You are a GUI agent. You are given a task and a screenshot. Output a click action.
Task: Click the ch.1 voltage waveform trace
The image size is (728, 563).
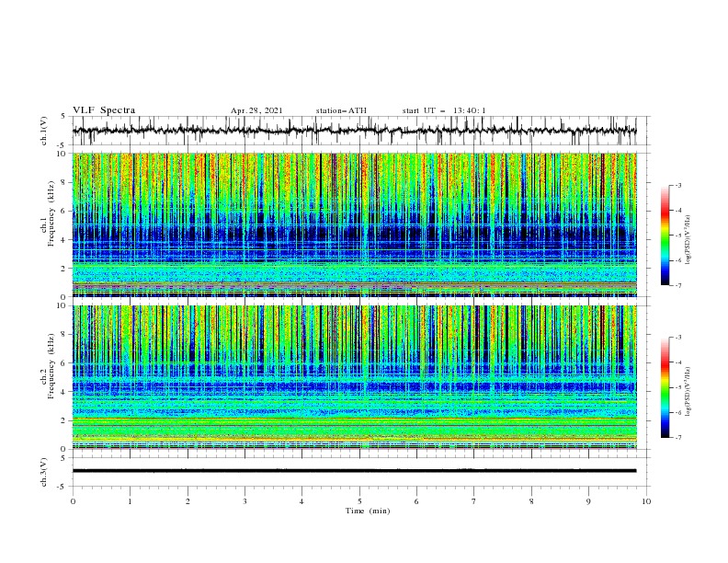tap(354, 130)
